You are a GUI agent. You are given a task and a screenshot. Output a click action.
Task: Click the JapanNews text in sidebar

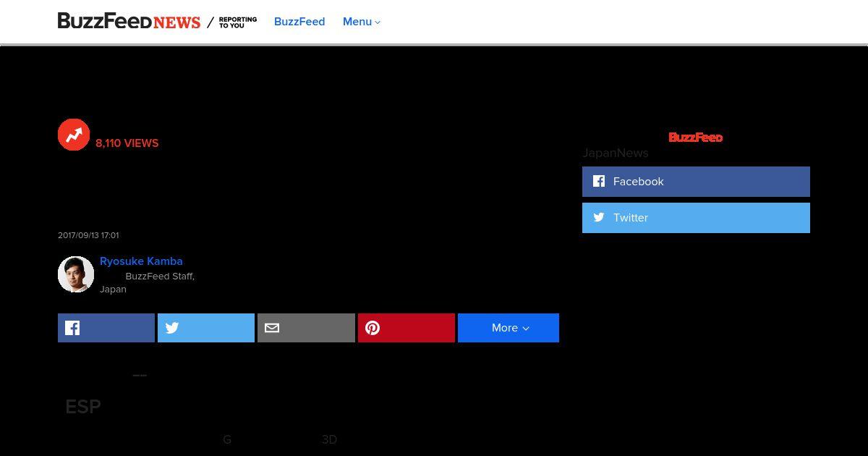(x=616, y=153)
